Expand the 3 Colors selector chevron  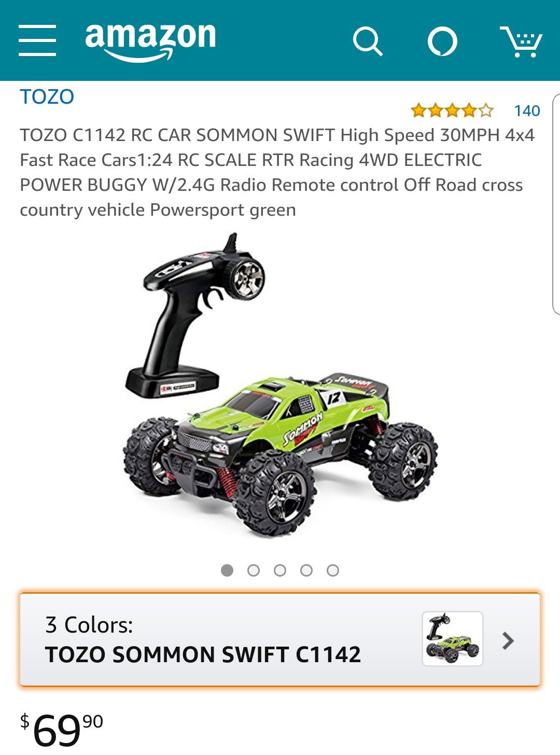[x=508, y=641]
